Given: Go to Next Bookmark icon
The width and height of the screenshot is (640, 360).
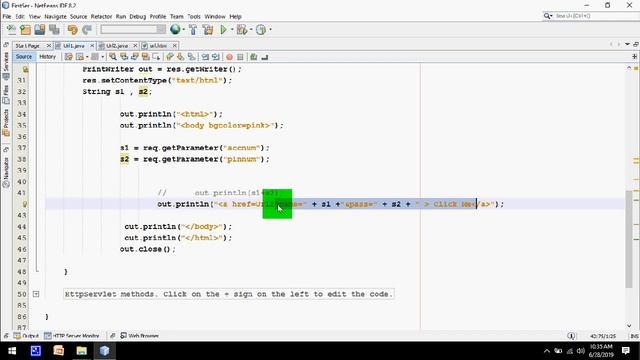Looking at the screenshot, I should 180,57.
